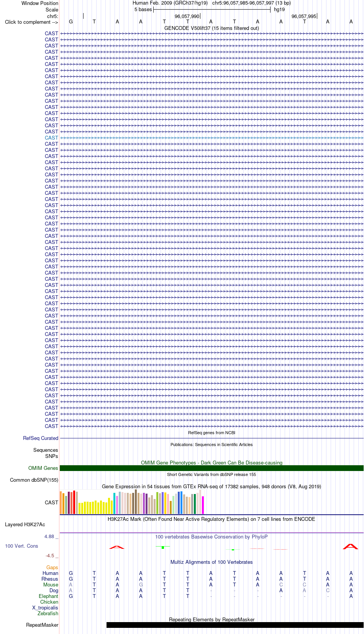Click the 'Dog' alignment row label
Screen dimensions: 364x634
coord(54,590)
